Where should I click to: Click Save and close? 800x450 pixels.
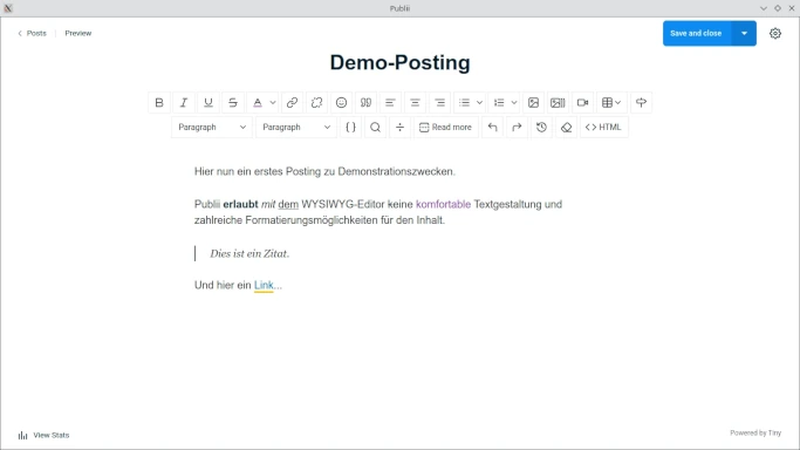(x=696, y=33)
